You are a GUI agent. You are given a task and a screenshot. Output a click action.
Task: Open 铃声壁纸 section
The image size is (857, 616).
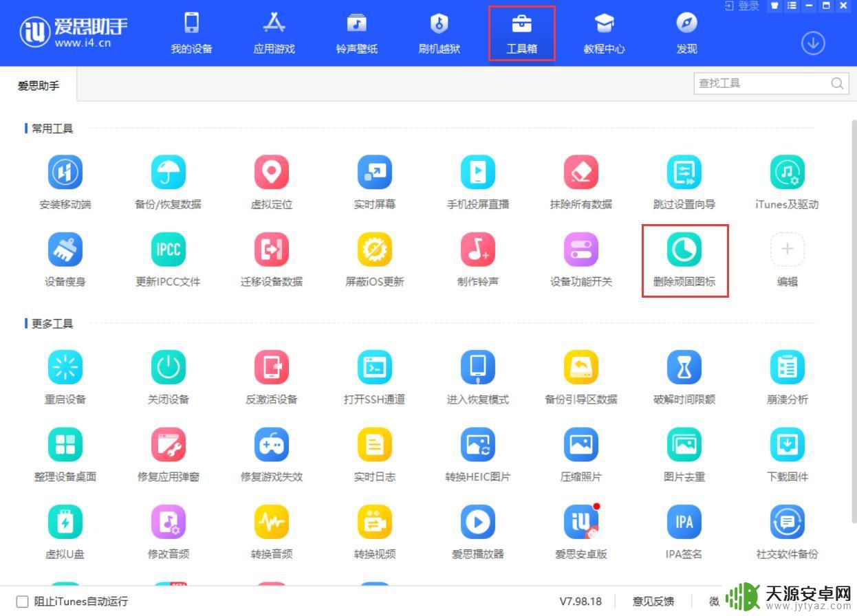point(357,33)
